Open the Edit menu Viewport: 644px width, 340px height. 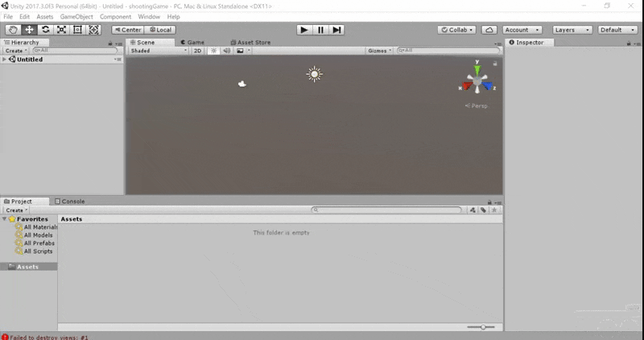point(25,17)
